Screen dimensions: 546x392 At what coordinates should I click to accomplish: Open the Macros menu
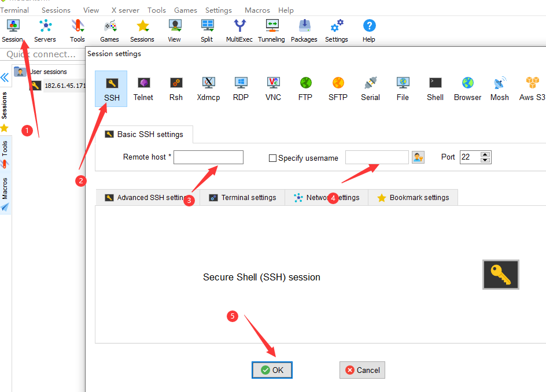point(257,10)
